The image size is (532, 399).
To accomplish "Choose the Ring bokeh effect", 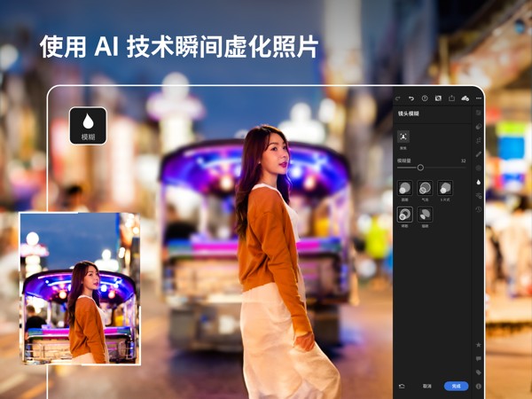I will click(405, 215).
